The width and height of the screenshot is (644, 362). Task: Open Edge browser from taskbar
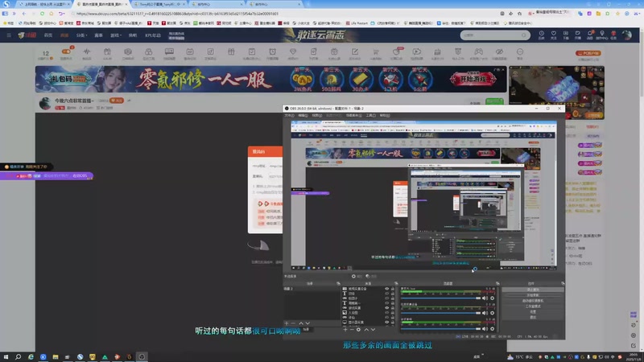31,356
